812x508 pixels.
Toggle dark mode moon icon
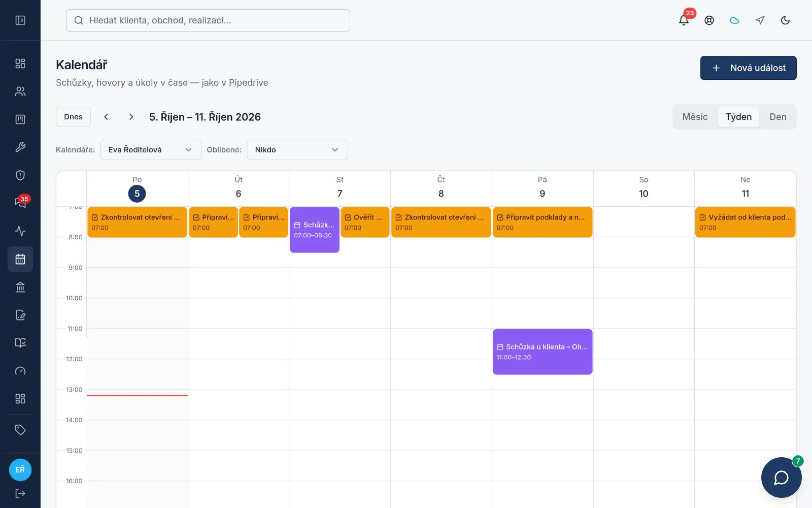click(786, 20)
